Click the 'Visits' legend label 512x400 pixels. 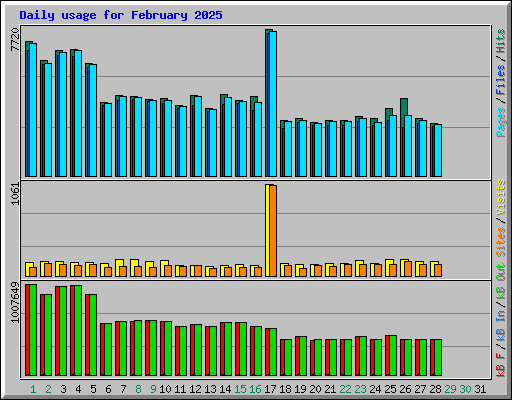coord(501,197)
